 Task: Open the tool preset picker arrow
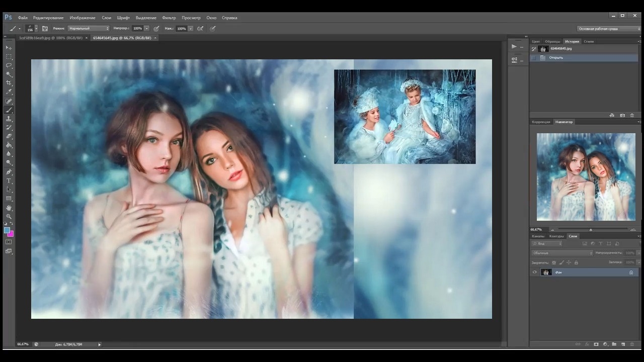pos(19,29)
